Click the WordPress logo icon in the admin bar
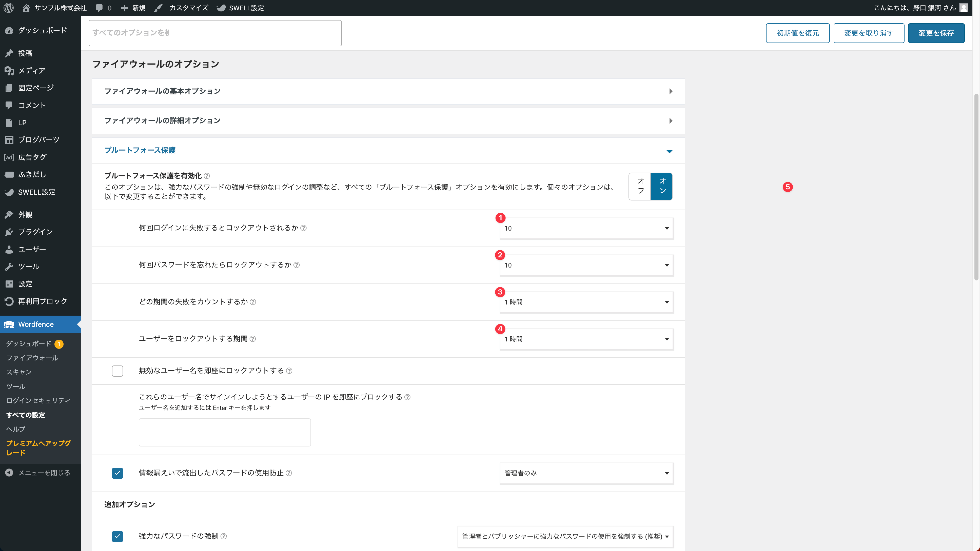 click(x=9, y=8)
